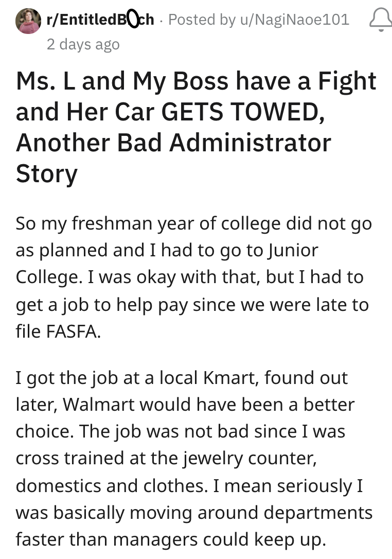
Task: Click the paragraph starting "So my freshman year"
Action: coord(193,277)
